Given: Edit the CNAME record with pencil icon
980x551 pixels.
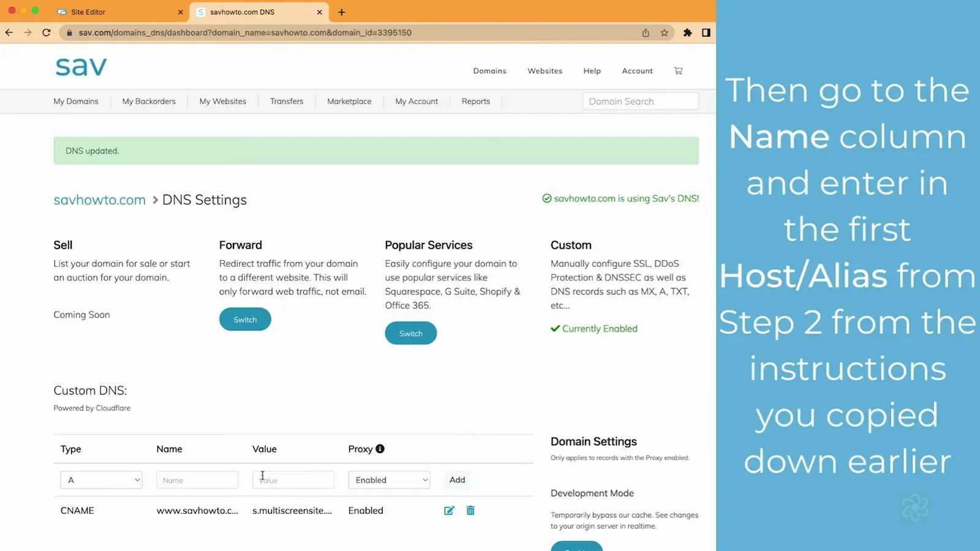Looking at the screenshot, I should 449,511.
